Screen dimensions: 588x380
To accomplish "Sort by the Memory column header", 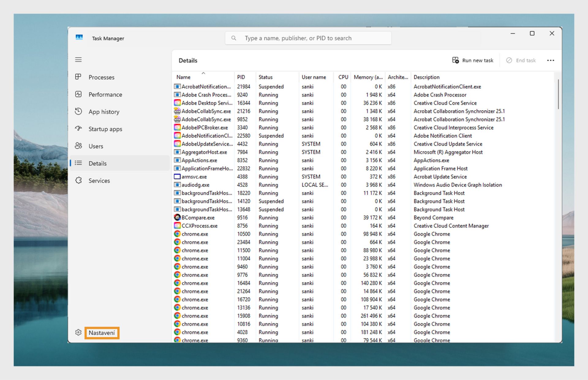I will pos(368,77).
